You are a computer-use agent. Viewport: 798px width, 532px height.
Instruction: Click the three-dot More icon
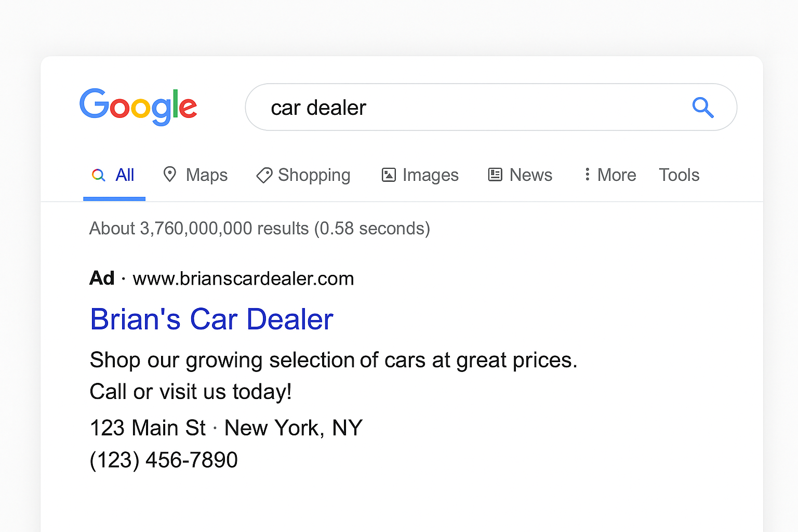[587, 174]
